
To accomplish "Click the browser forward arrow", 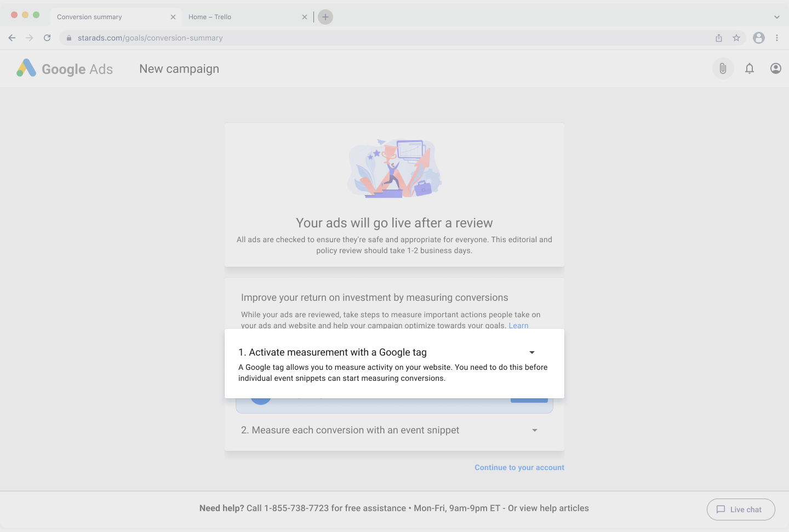I will 30,38.
